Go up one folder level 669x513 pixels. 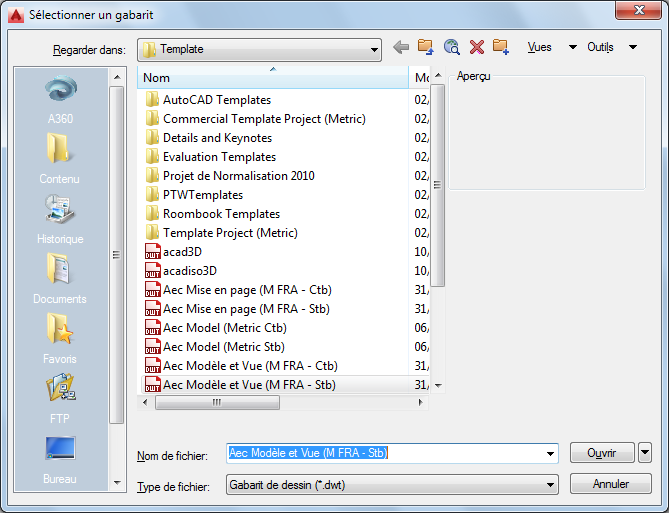coord(425,47)
